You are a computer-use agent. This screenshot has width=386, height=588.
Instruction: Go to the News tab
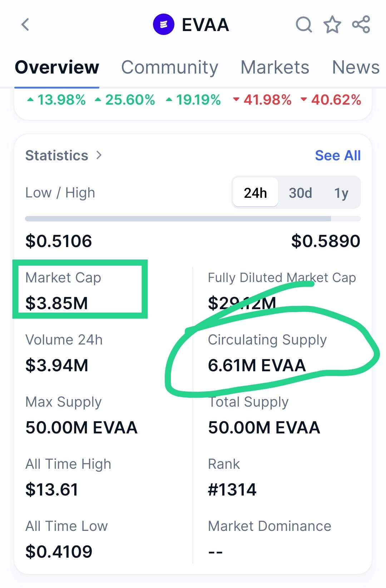[x=356, y=67]
